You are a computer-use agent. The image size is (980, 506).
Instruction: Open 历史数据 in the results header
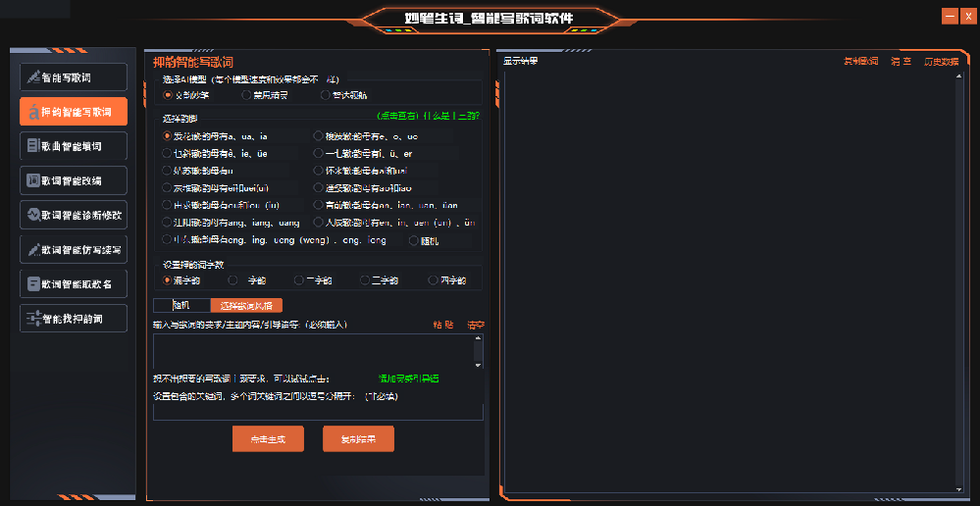[941, 61]
